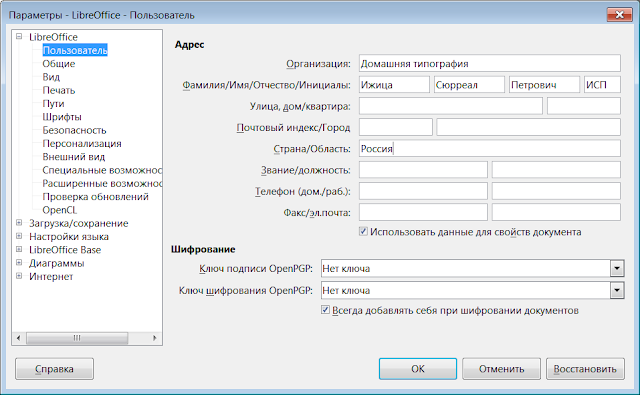
Task: Click the initials field containing ИСП
Action: (602, 84)
